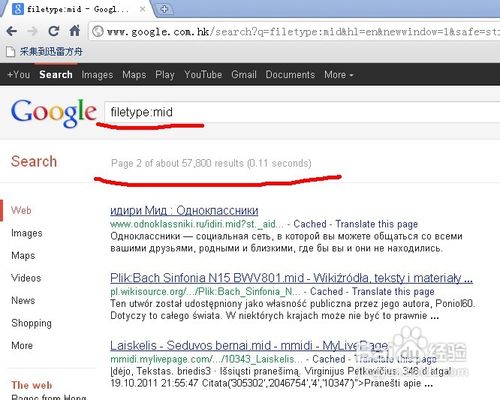Go to the browser home page icon
The image size is (500, 400).
click(x=75, y=31)
